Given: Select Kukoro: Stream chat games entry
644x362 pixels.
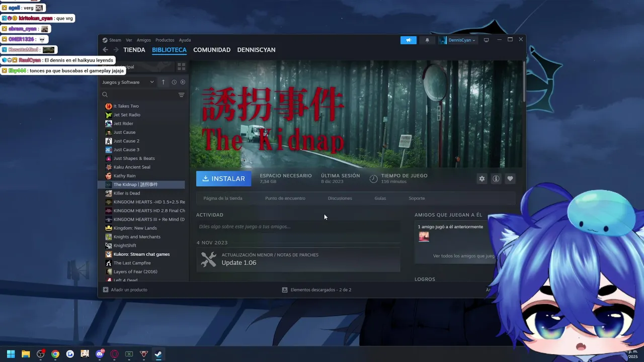Looking at the screenshot, I should pyautogui.click(x=141, y=254).
